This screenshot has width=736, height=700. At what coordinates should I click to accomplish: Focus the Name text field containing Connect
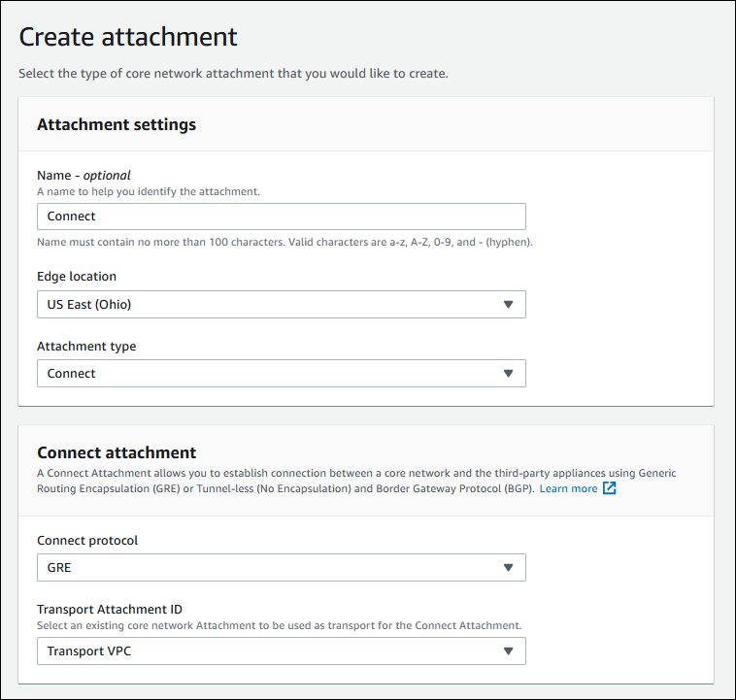[x=281, y=216]
